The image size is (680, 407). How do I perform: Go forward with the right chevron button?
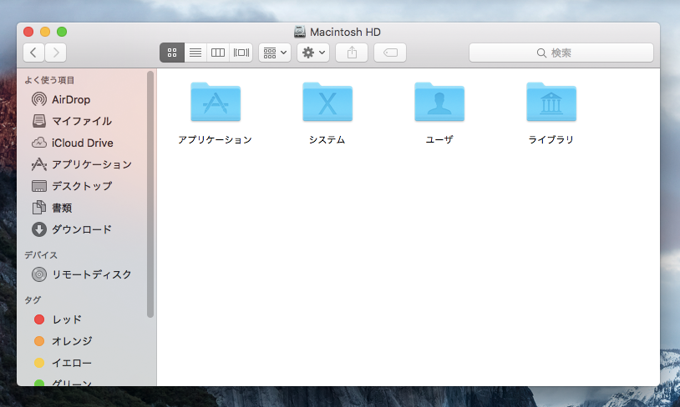[56, 53]
